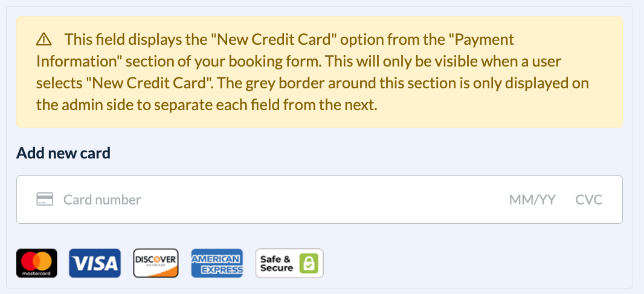Click the credit card icon in the input

point(44,199)
